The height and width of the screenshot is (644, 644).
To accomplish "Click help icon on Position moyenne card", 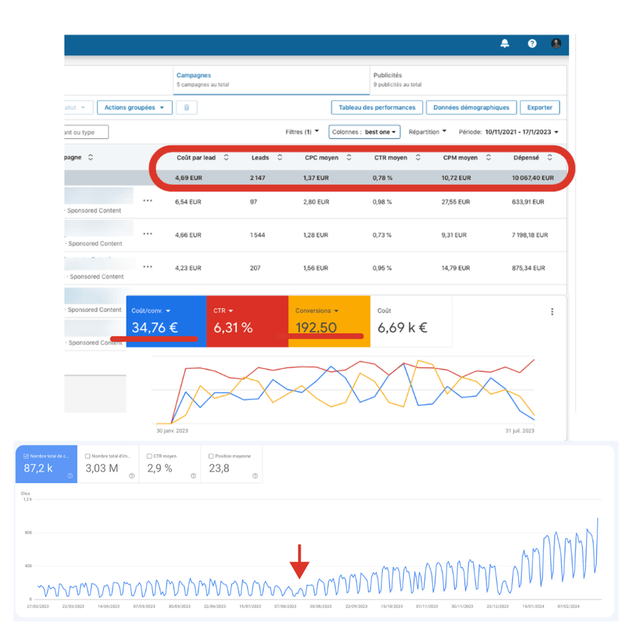I will pyautogui.click(x=255, y=476).
